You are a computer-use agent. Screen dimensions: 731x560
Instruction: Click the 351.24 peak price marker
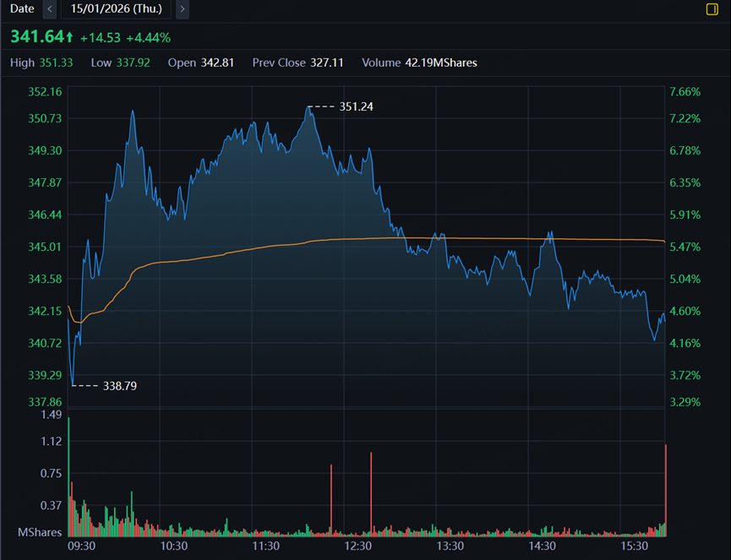coord(356,106)
